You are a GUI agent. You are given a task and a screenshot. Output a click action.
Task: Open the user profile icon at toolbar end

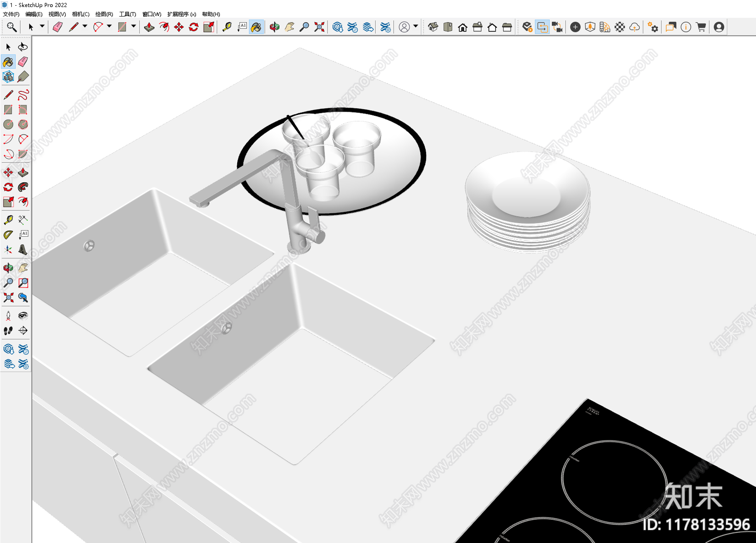[x=719, y=27]
